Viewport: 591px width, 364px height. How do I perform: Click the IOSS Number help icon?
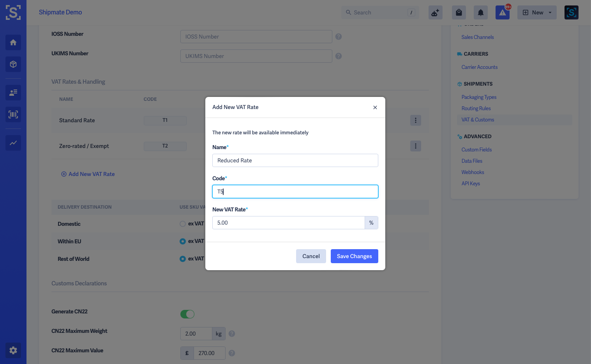[x=339, y=37]
